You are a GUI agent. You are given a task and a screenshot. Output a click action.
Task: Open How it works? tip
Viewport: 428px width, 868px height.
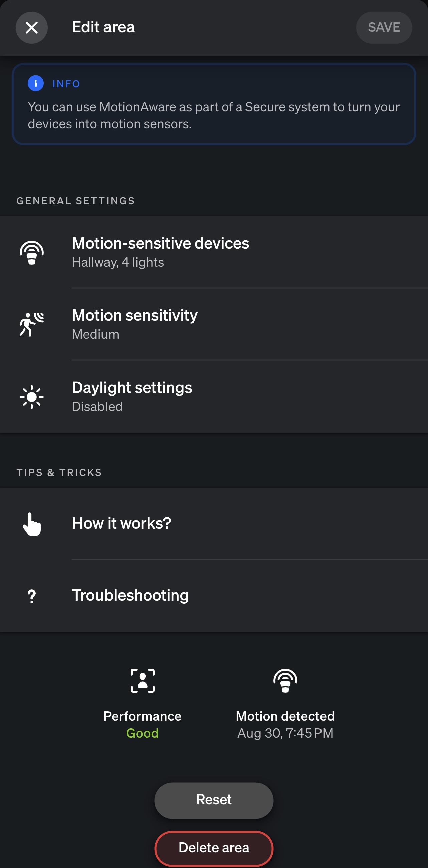[214, 524]
